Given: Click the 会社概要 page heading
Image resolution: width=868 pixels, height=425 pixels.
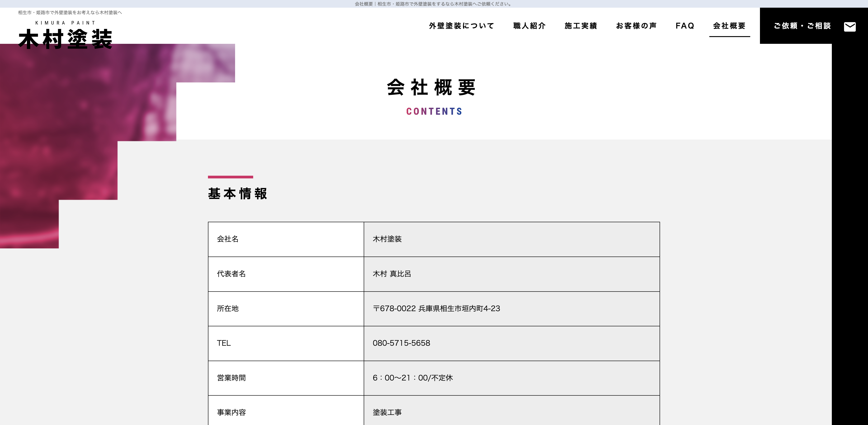Looking at the screenshot, I should click(431, 87).
